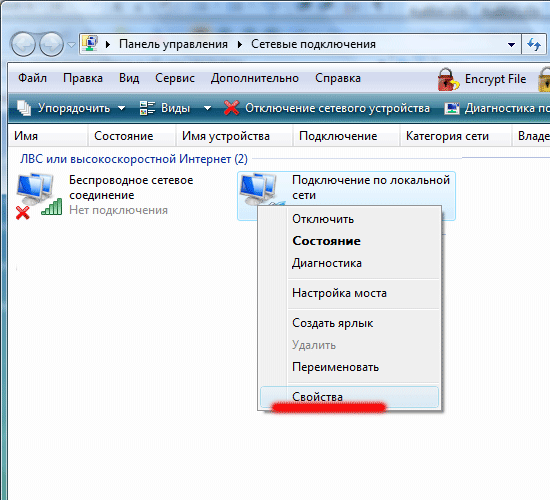
Task: Click the Forward navigation arrow
Action: click(51, 44)
